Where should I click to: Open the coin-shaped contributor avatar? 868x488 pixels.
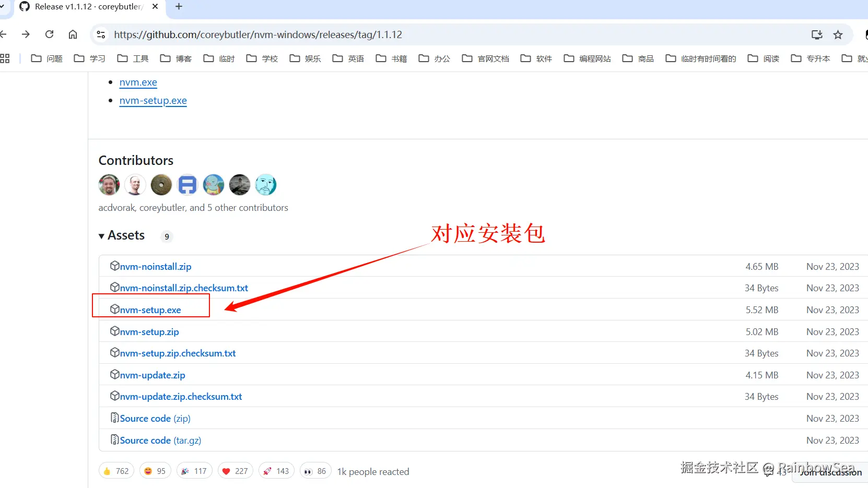(161, 185)
